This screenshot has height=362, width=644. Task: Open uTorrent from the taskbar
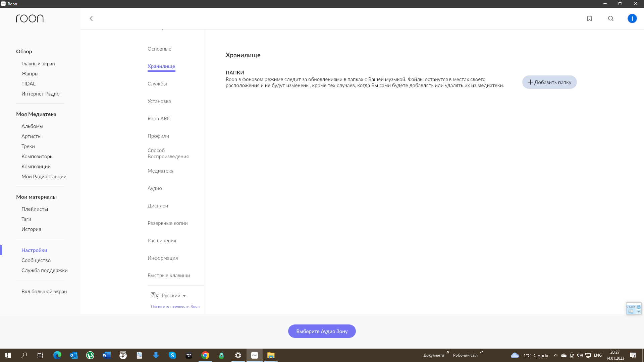90,355
